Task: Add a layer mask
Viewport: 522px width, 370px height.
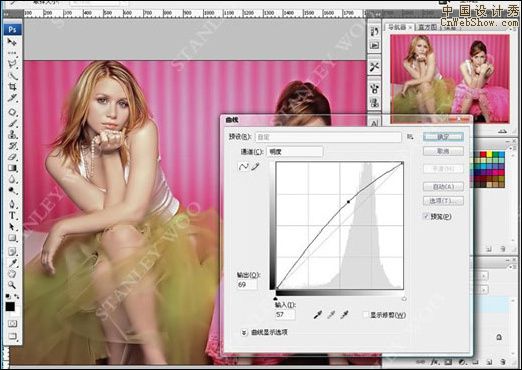Action: click(x=448, y=362)
